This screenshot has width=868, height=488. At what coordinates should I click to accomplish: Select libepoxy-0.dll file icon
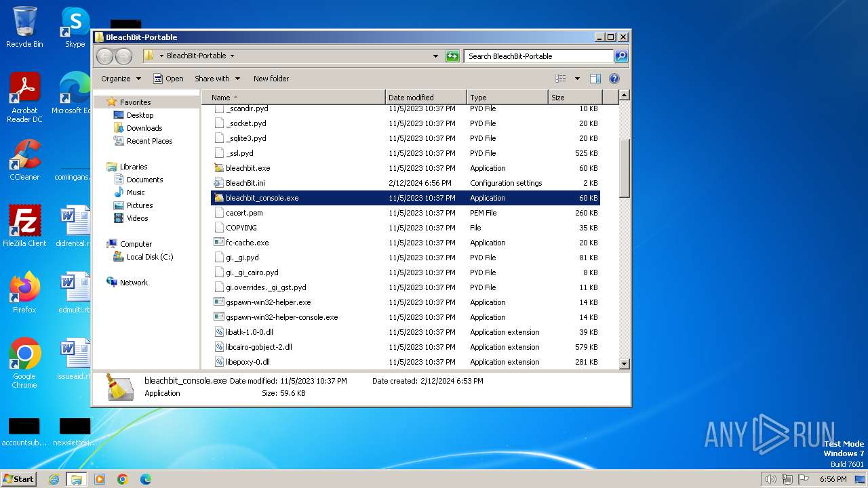218,362
